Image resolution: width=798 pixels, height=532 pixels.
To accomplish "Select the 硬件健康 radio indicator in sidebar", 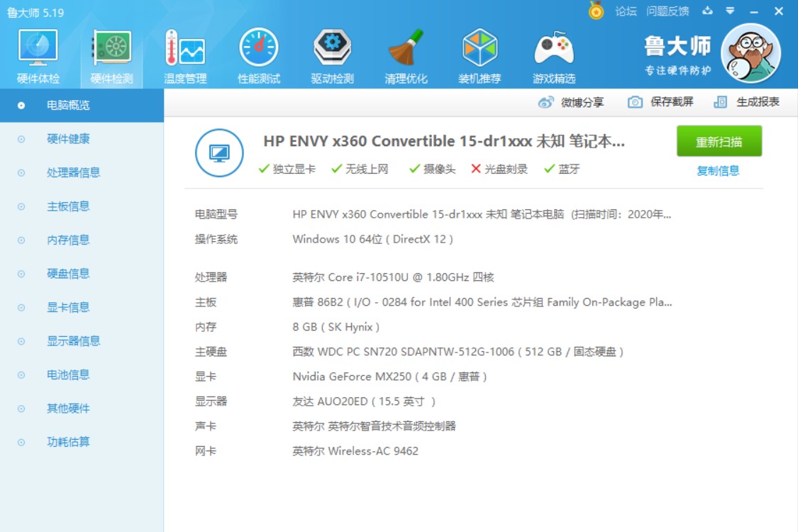I will click(x=20, y=139).
